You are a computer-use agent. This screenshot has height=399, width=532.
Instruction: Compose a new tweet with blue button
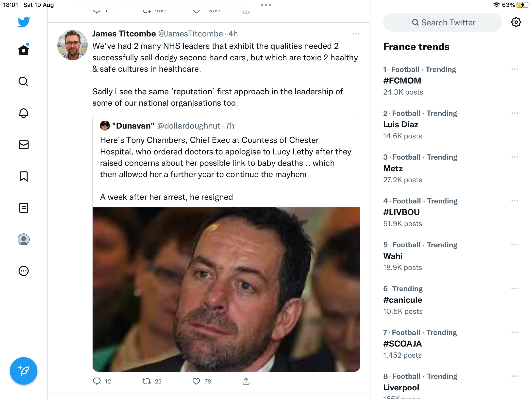click(x=24, y=371)
